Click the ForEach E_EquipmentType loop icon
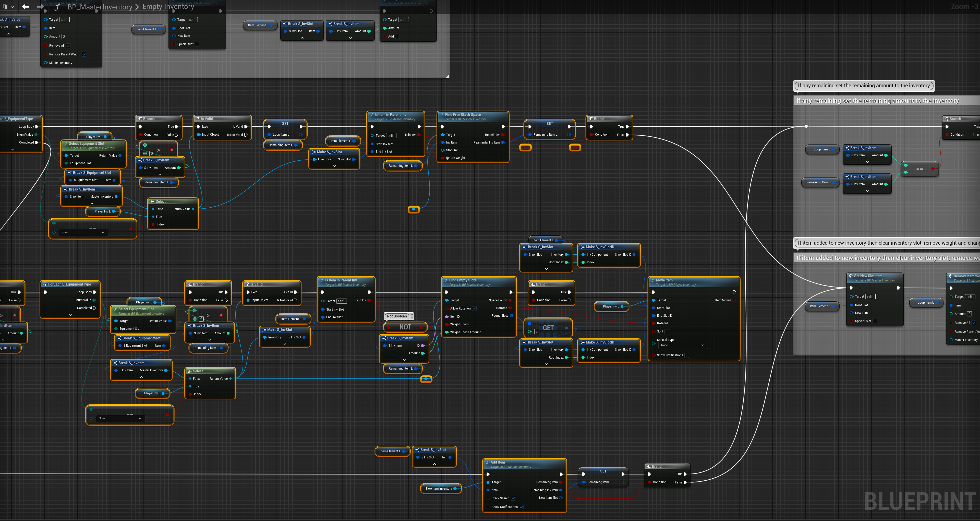980x521 pixels. [45, 284]
